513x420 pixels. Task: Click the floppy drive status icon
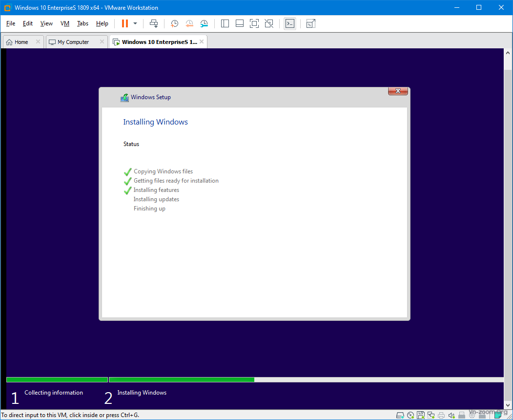421,415
